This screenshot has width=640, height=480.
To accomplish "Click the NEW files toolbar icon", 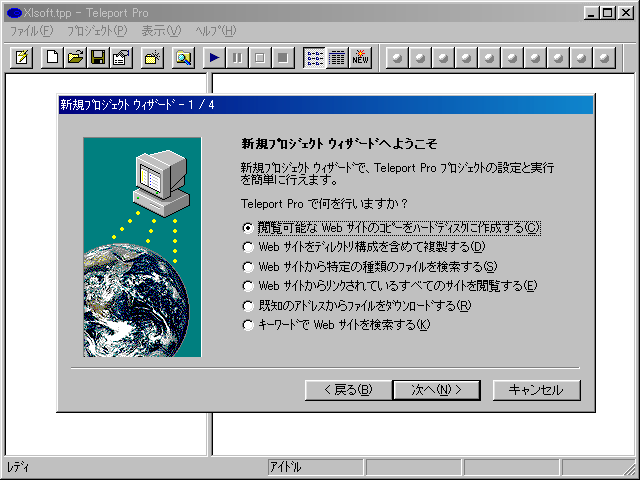I will [x=360, y=58].
